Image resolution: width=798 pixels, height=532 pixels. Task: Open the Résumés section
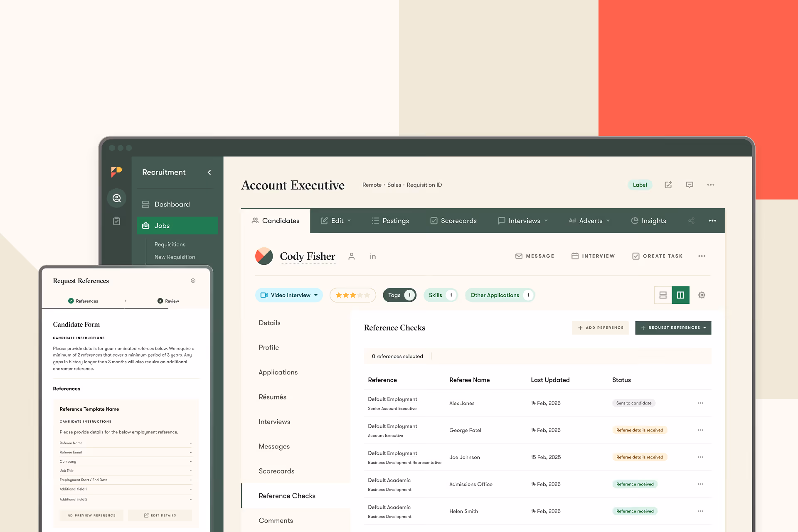click(x=272, y=397)
